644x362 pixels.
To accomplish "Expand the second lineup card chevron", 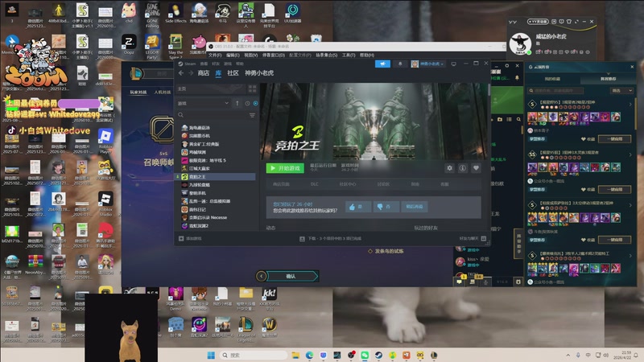I will click(x=630, y=154).
